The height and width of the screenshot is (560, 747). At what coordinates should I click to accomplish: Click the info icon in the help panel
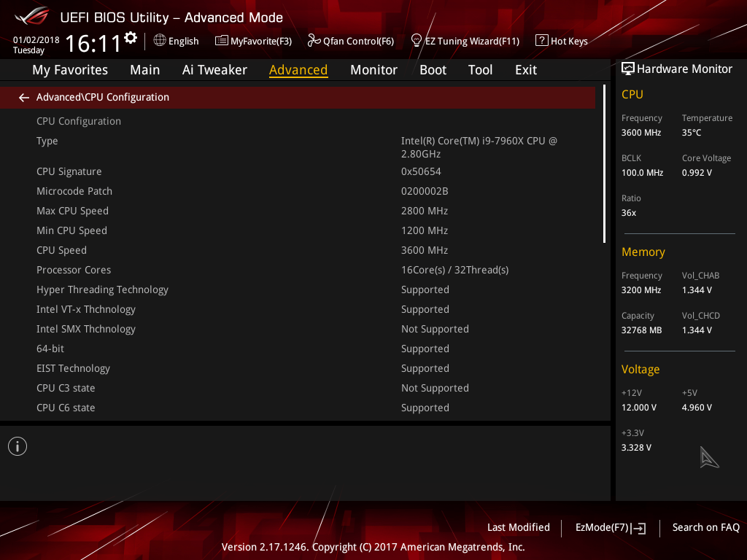[x=18, y=446]
